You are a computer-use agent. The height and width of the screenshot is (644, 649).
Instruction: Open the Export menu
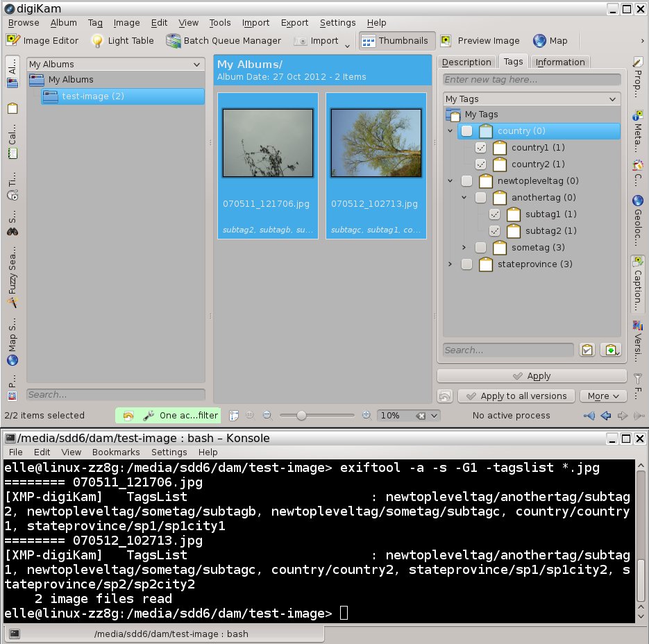[294, 23]
